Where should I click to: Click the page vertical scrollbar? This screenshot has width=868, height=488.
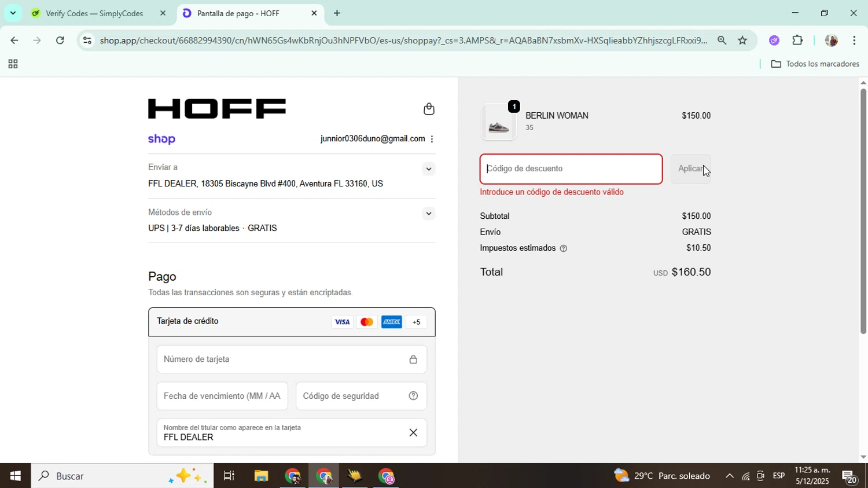(x=863, y=211)
